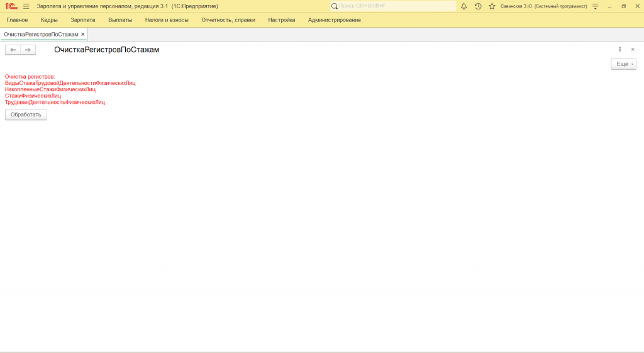Screen dimensions: 644x353
Task: Open service settings lines icon
Action: tap(595, 6)
